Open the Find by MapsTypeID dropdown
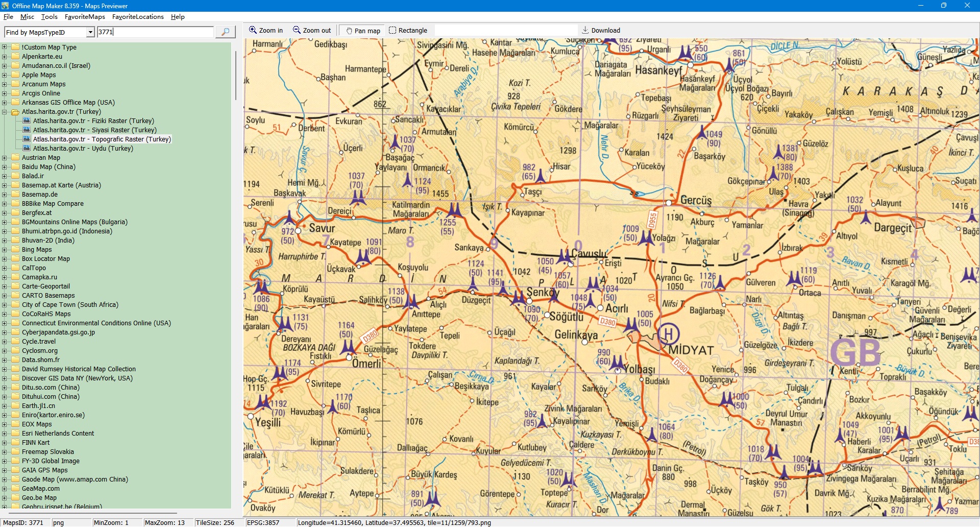Viewport: 980px width, 527px height. [x=90, y=32]
